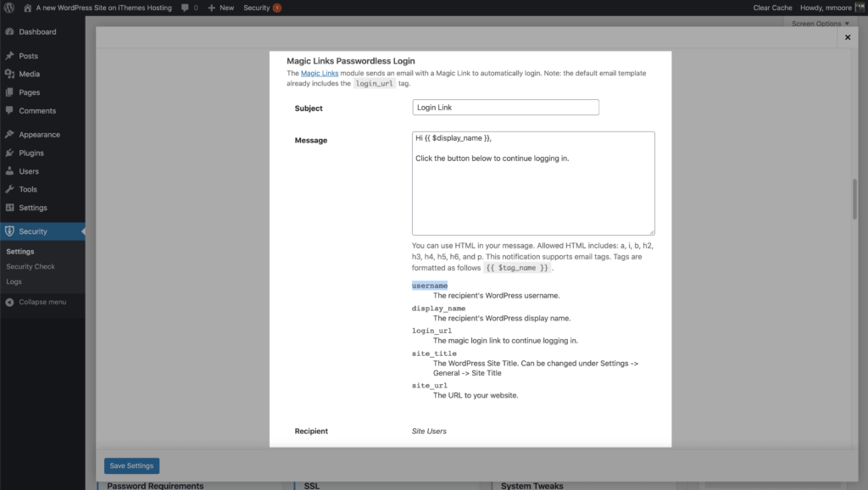Open the Howdy, mmoore account menu

click(x=832, y=8)
